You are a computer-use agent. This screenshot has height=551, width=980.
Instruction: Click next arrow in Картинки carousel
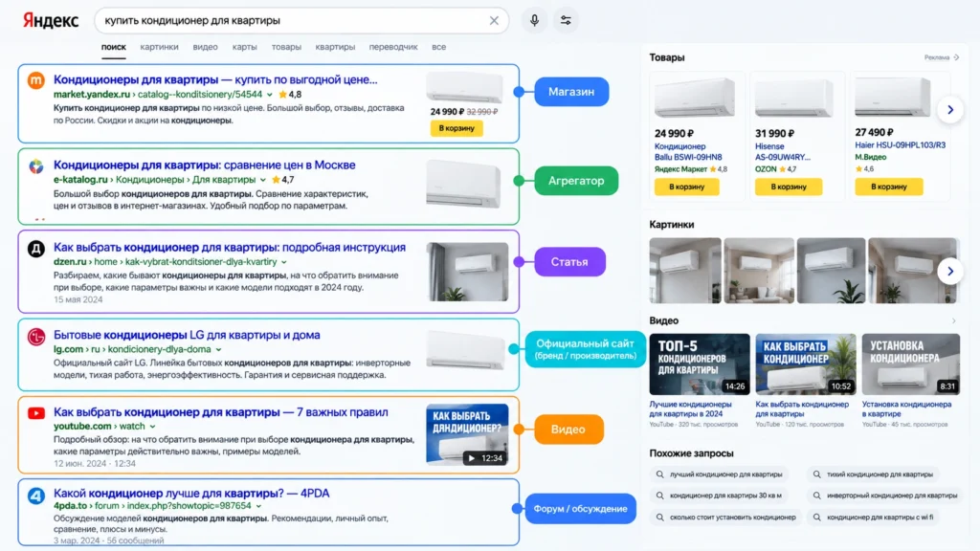pyautogui.click(x=950, y=271)
